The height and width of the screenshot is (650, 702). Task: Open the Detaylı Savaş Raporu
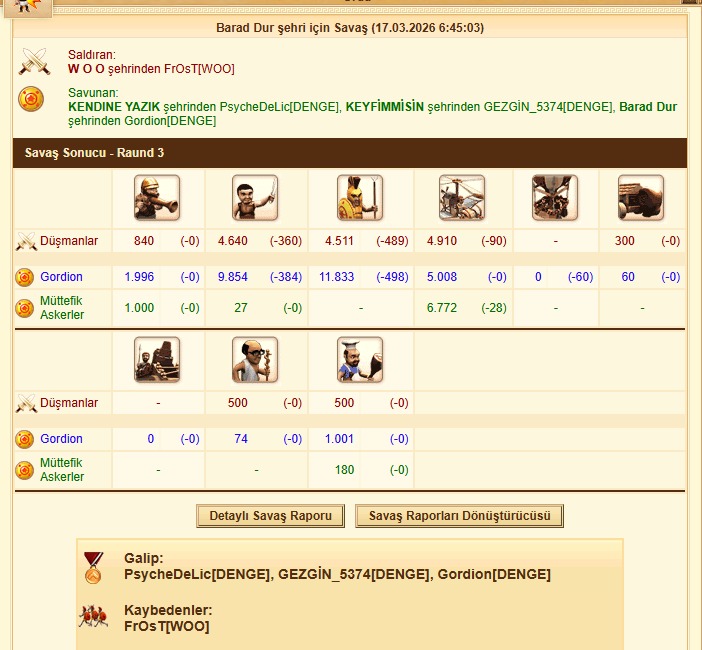point(270,516)
